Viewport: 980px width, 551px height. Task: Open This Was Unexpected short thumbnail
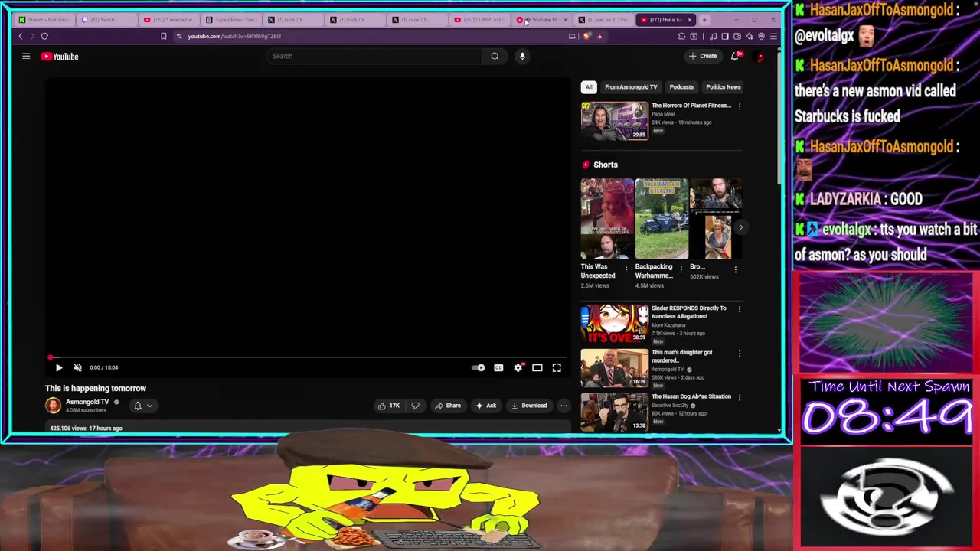[x=607, y=220]
